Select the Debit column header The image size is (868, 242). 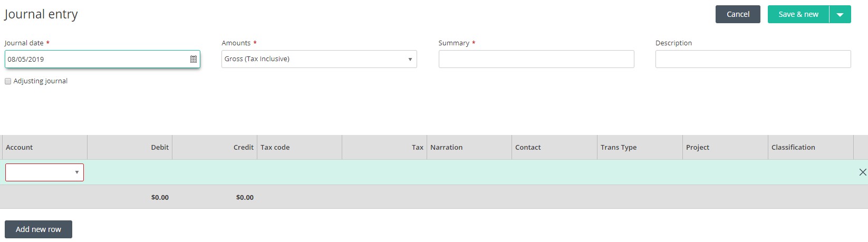coord(160,148)
